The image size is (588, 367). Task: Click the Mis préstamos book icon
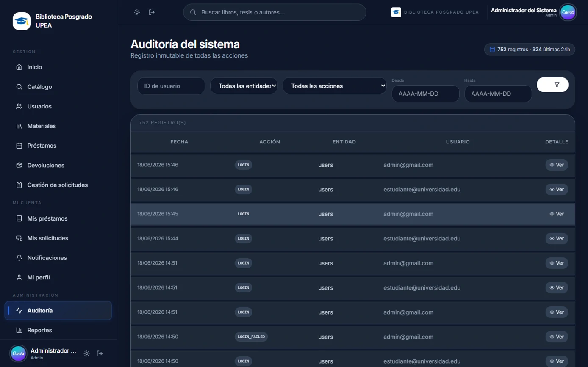(19, 218)
